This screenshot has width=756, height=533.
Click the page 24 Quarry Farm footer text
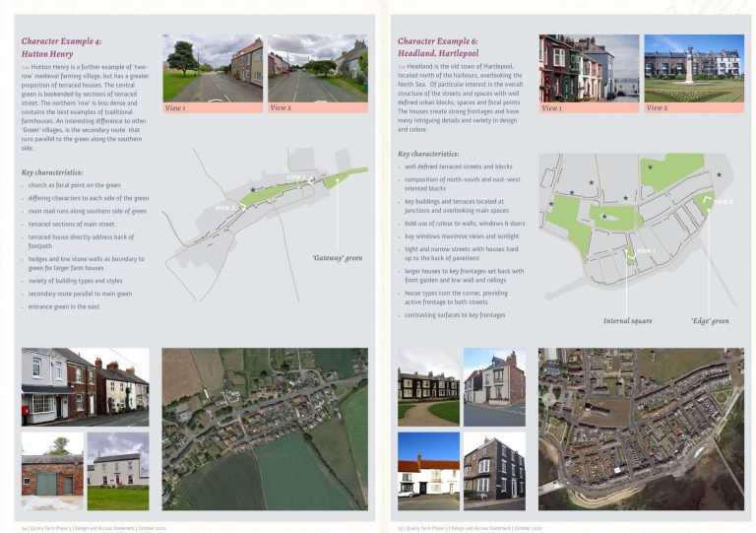tap(94, 528)
